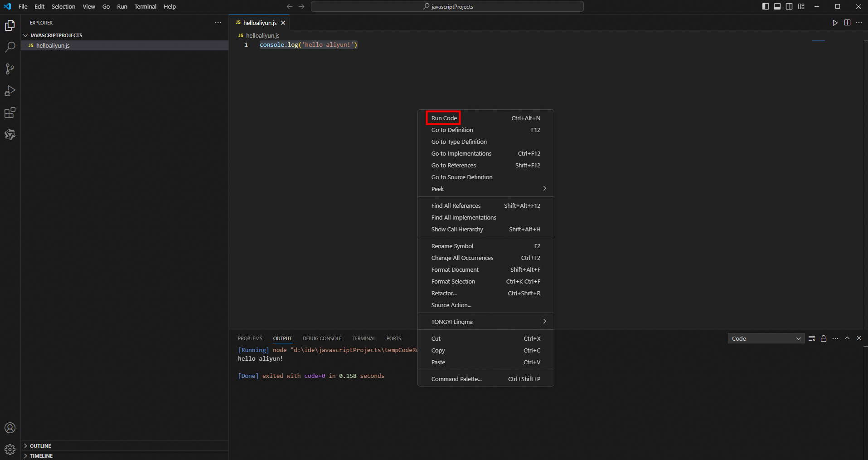Viewport: 868px width, 460px height.
Task: Collapse the JAVASCRIPTPROJECTS folder
Action: (56, 35)
